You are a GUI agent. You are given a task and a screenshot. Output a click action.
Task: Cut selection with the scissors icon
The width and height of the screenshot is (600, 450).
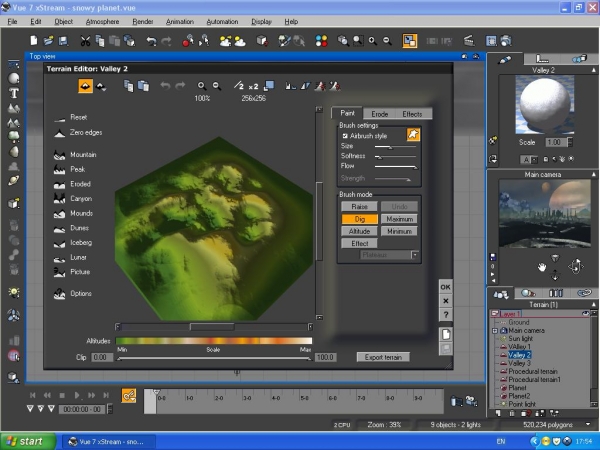click(x=85, y=41)
